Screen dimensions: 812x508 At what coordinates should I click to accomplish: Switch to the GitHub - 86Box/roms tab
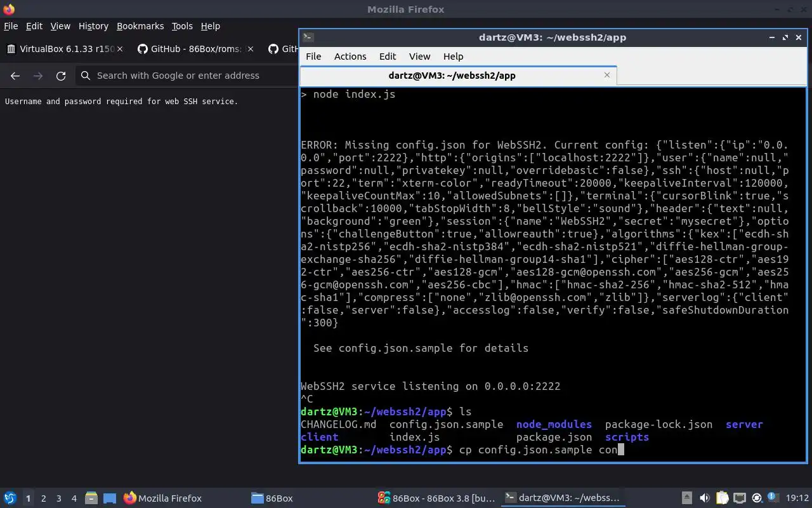point(195,49)
